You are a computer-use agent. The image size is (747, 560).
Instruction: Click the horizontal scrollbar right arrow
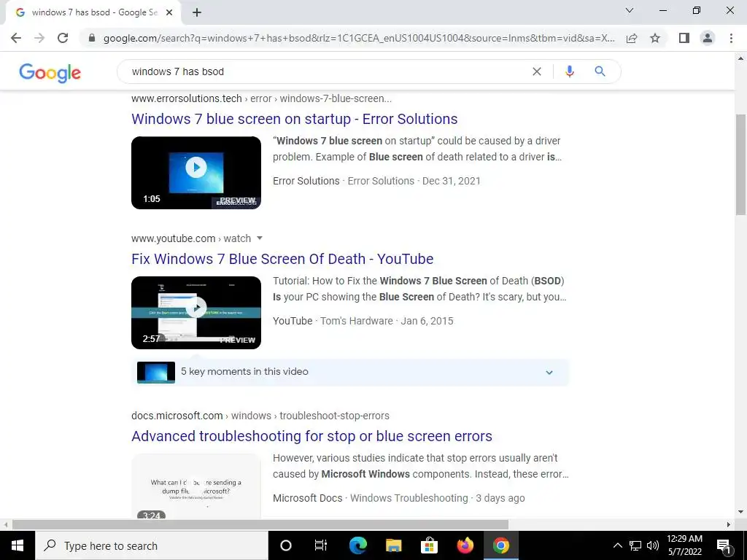pos(729,525)
